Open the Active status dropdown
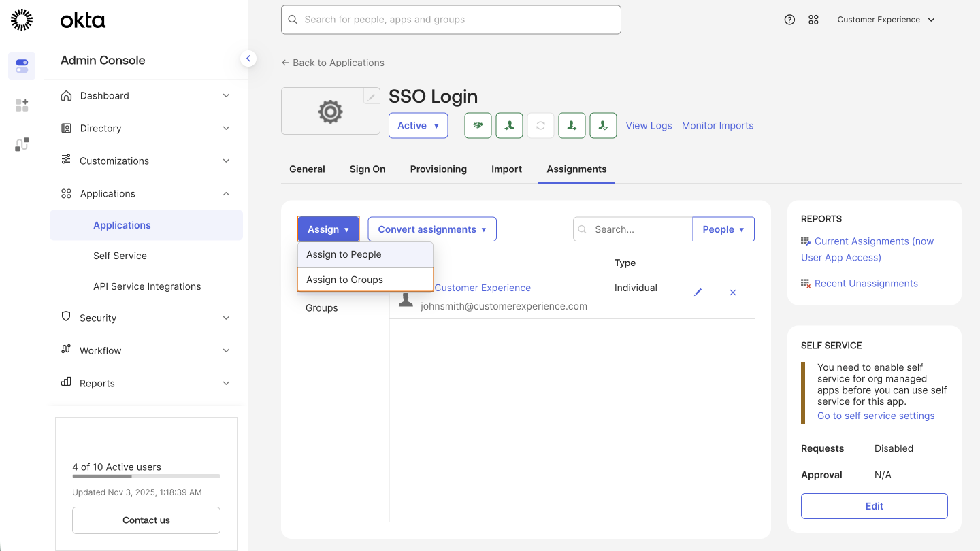This screenshot has width=980, height=551. tap(418, 125)
